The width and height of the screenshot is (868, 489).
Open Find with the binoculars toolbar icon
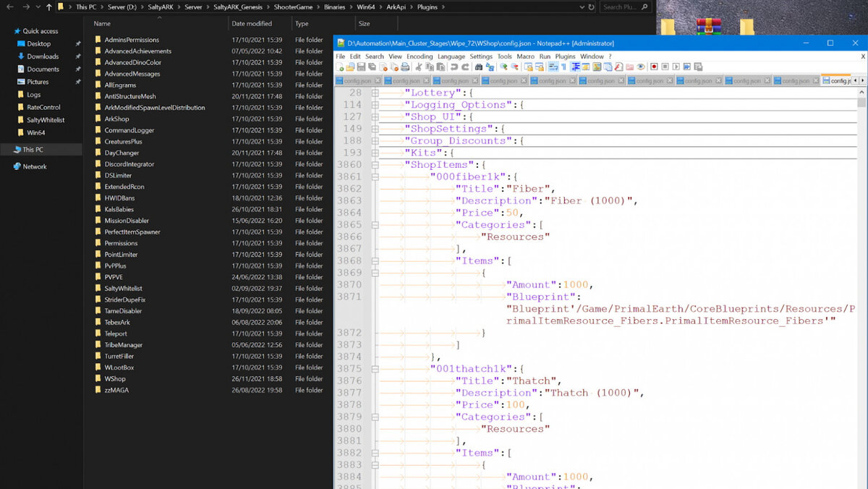pyautogui.click(x=479, y=67)
